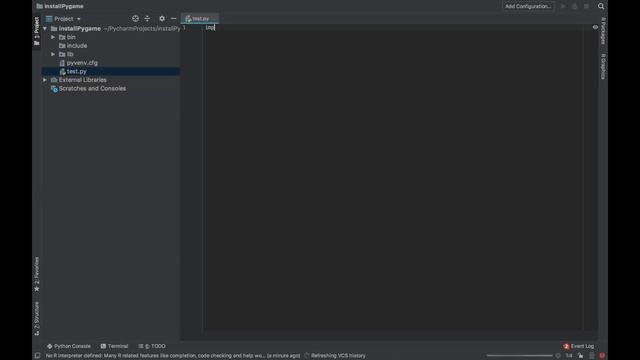The height and width of the screenshot is (360, 640).
Task: Open the Structure side tab
Action: point(37,318)
